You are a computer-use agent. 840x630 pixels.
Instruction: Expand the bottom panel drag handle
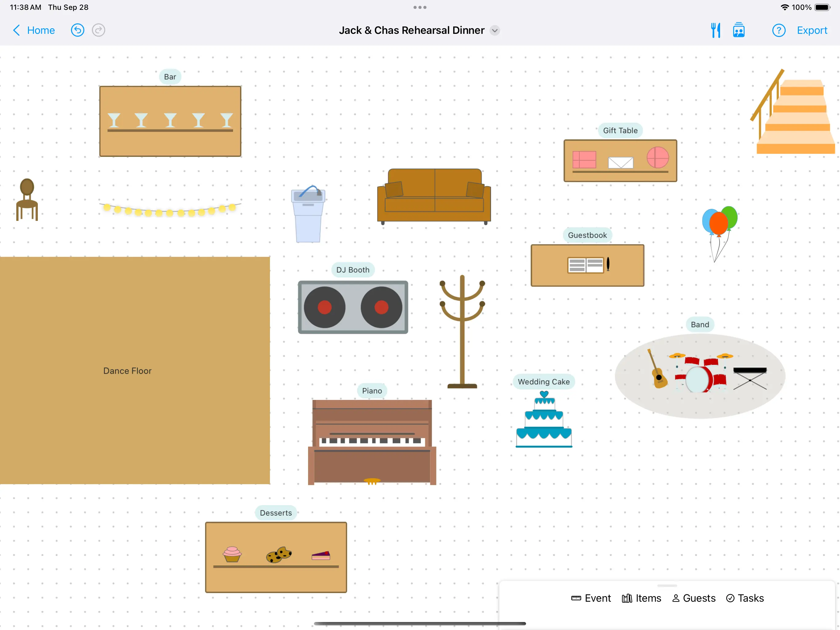coord(667,586)
